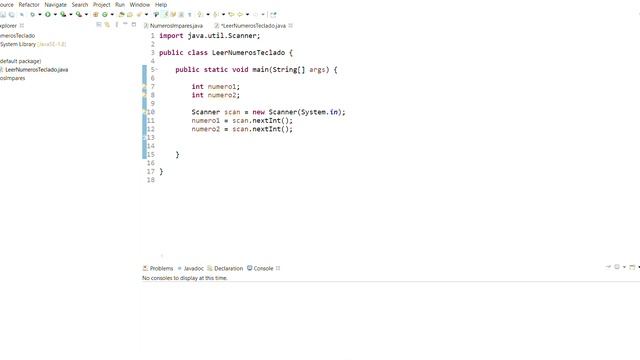Image resolution: width=640 pixels, height=360 pixels.
Task: Select System Library [JavaSE-1.8] node
Action: pyautogui.click(x=33, y=44)
